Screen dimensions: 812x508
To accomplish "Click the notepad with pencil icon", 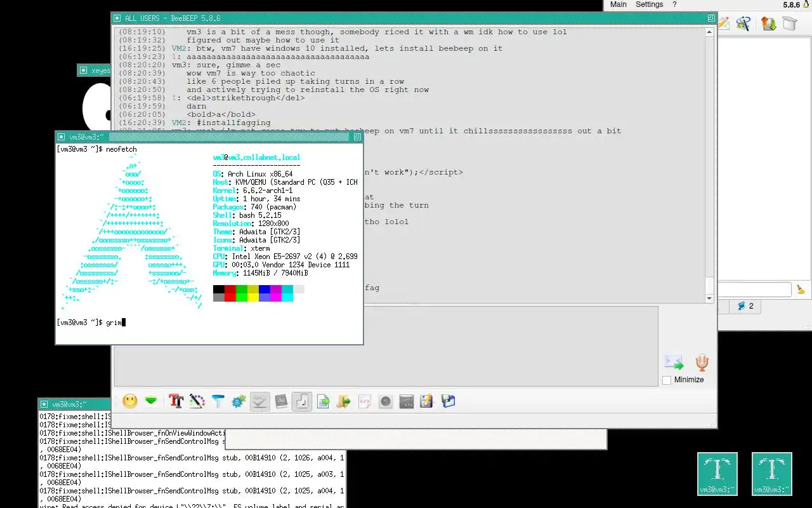I will 427,401.
